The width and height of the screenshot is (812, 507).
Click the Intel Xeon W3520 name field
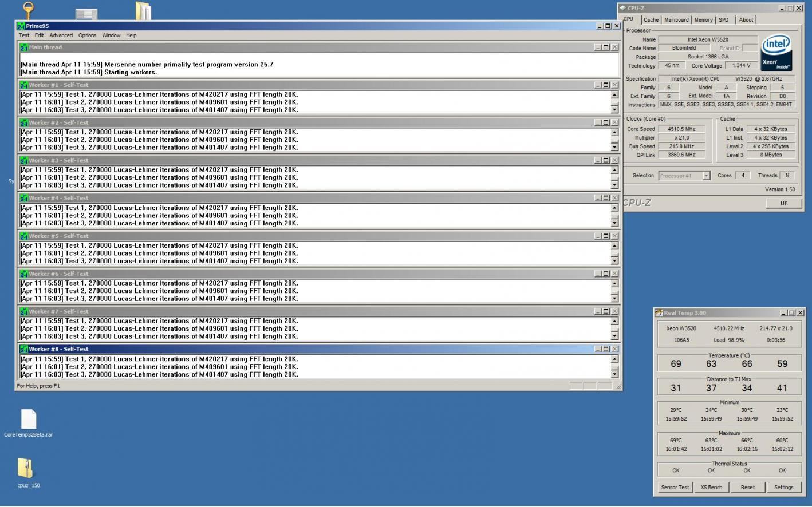point(708,40)
